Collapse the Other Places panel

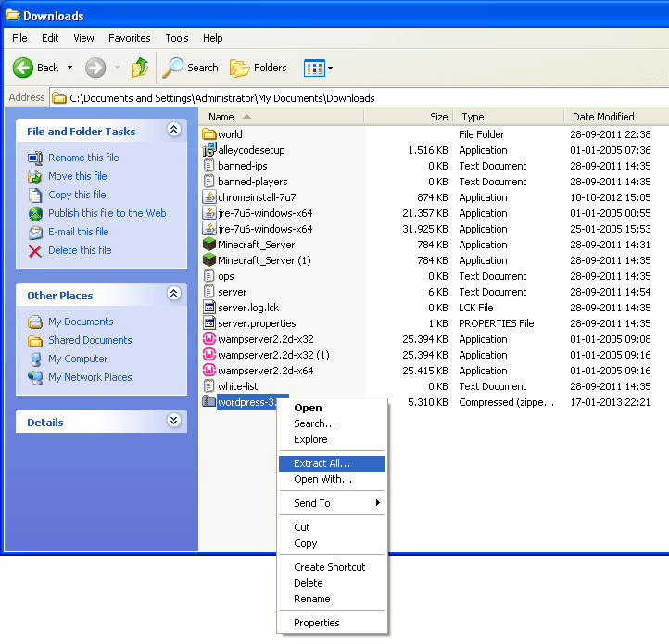coord(173,294)
